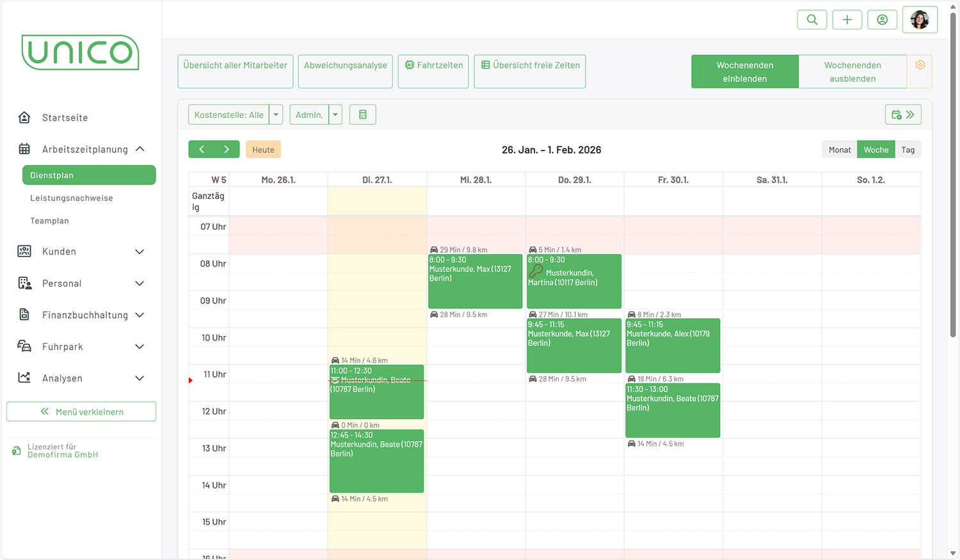Enable Wochenenden einblenden

(x=744, y=72)
